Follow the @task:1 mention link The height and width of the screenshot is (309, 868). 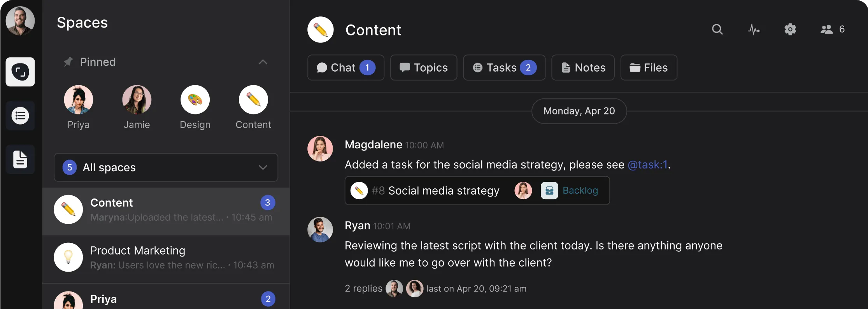(x=648, y=165)
